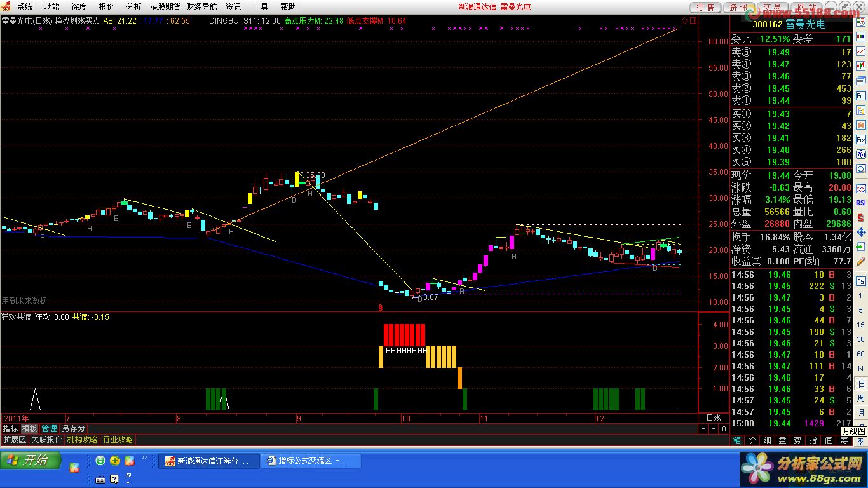Select the 5-minute period button
The image size is (868, 488).
860,311
